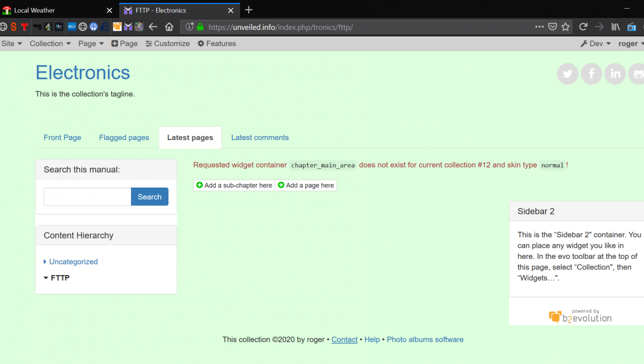Open new browser tab with plus
This screenshot has height=364, width=644.
click(248, 10)
